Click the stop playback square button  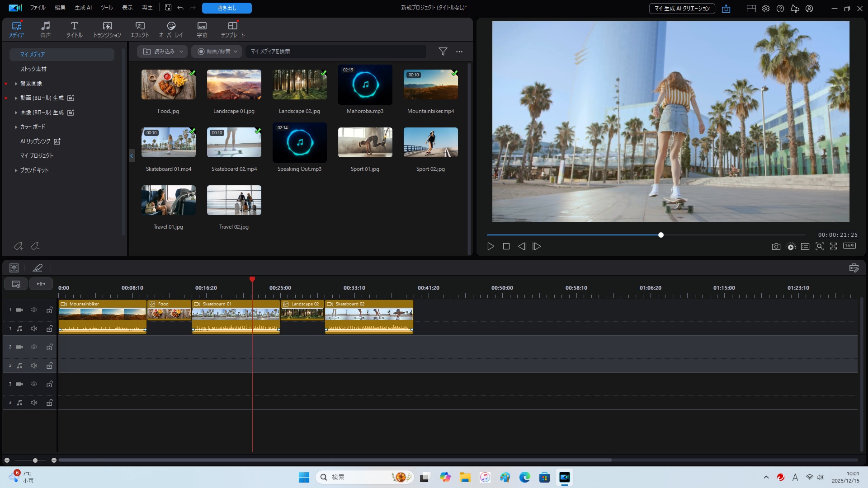[506, 246]
